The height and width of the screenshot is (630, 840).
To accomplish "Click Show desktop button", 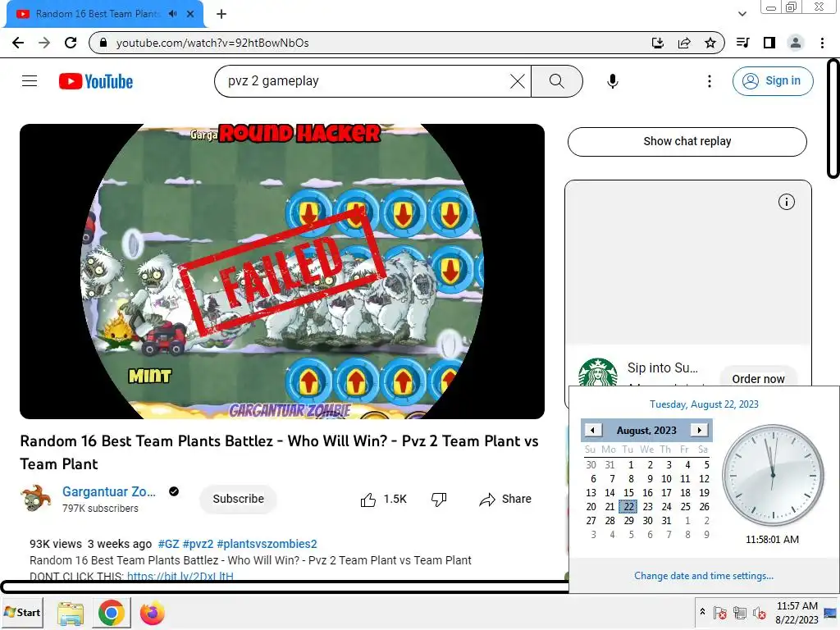I will (x=830, y=613).
